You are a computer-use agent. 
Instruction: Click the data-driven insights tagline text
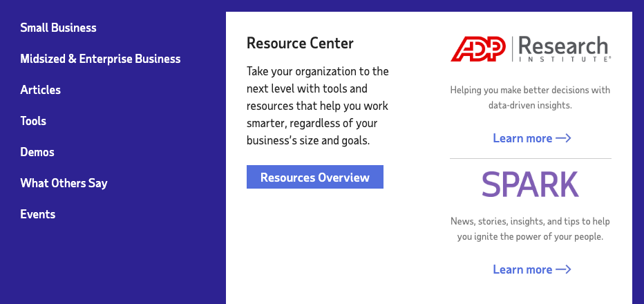coord(530,98)
